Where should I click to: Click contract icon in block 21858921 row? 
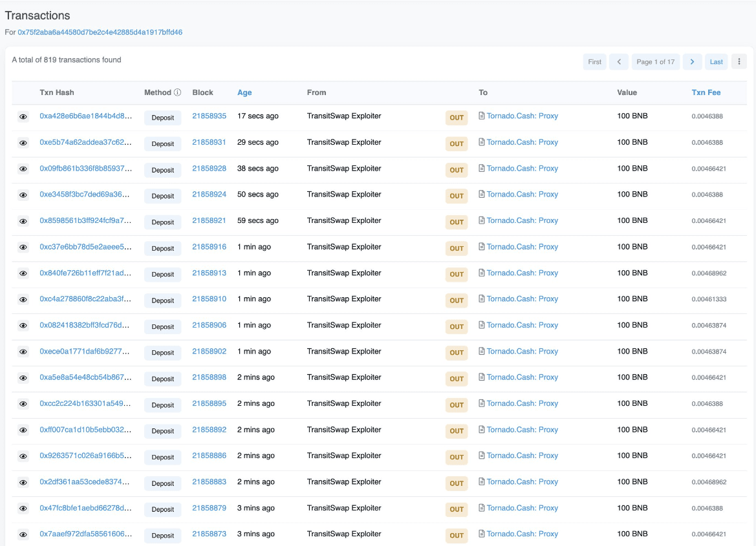(481, 220)
